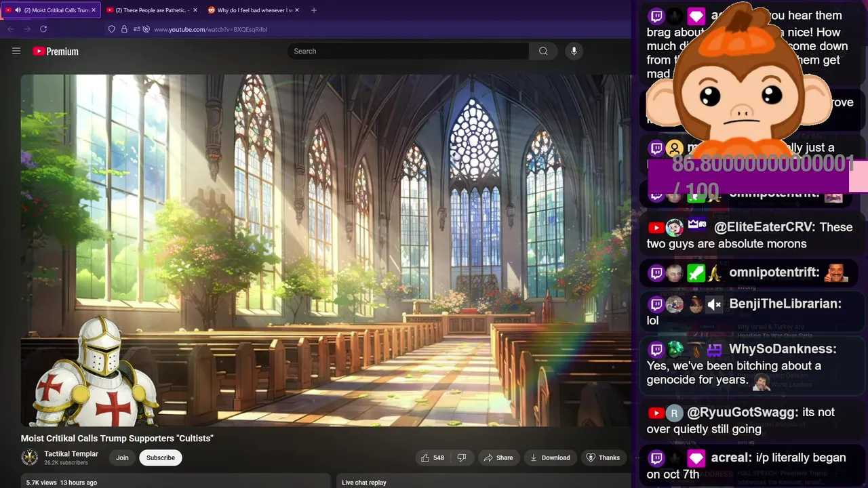Screen dimensions: 868x488
Task: Switch to These People are Pathetic tab
Action: point(151,10)
